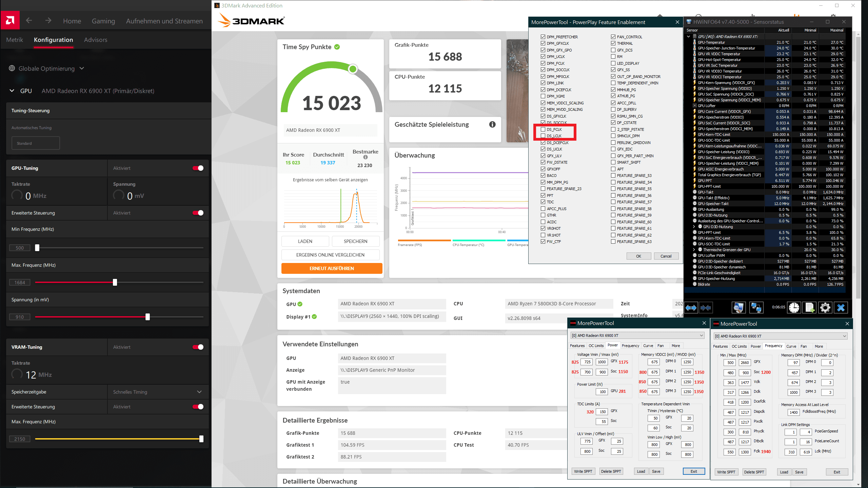Click OK in PowerPlay Feature Enablement
This screenshot has height=488, width=868.
point(638,256)
